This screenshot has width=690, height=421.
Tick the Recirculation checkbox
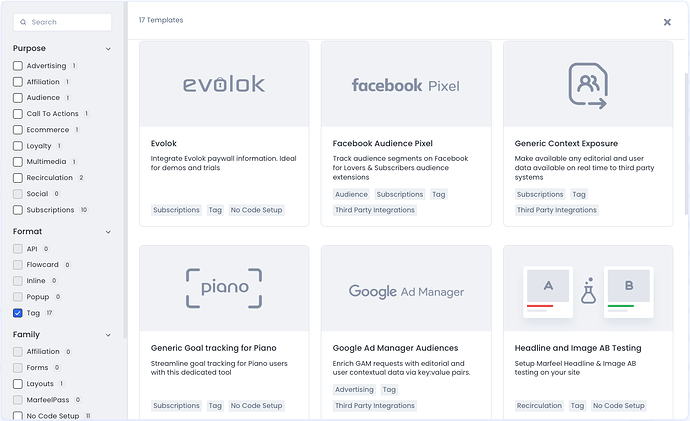(18, 178)
